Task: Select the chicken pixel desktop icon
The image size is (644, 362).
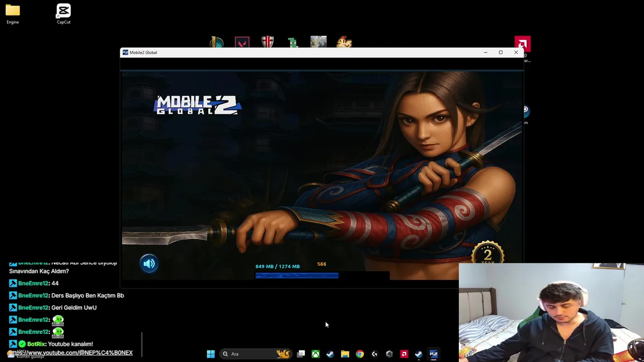Action: coord(344,42)
